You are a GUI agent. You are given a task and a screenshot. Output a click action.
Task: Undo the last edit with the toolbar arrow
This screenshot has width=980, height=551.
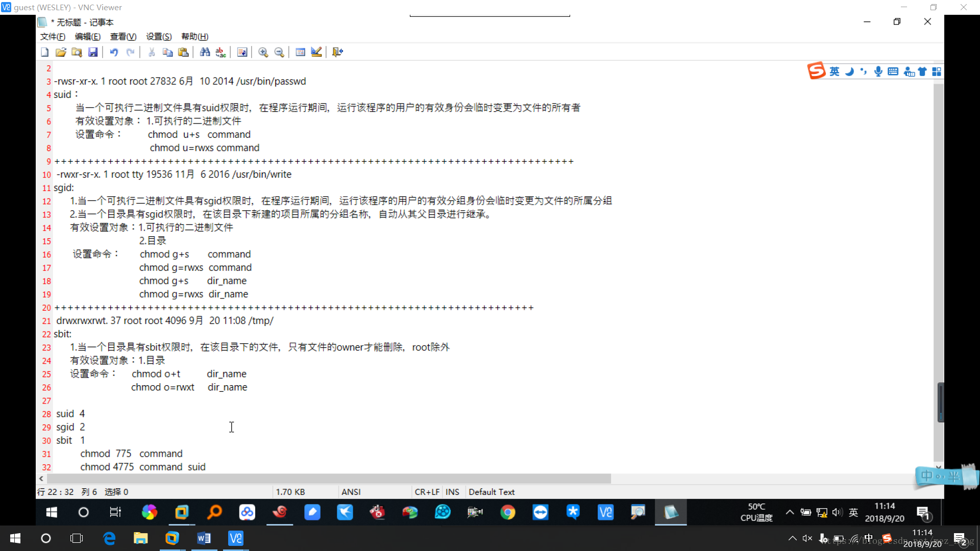tap(114, 52)
